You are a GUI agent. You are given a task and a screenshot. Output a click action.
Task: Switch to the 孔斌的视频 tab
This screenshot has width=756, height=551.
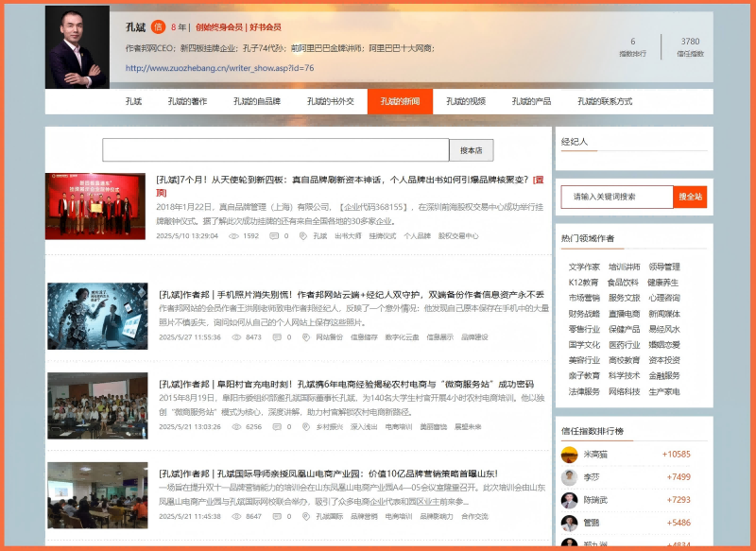465,101
